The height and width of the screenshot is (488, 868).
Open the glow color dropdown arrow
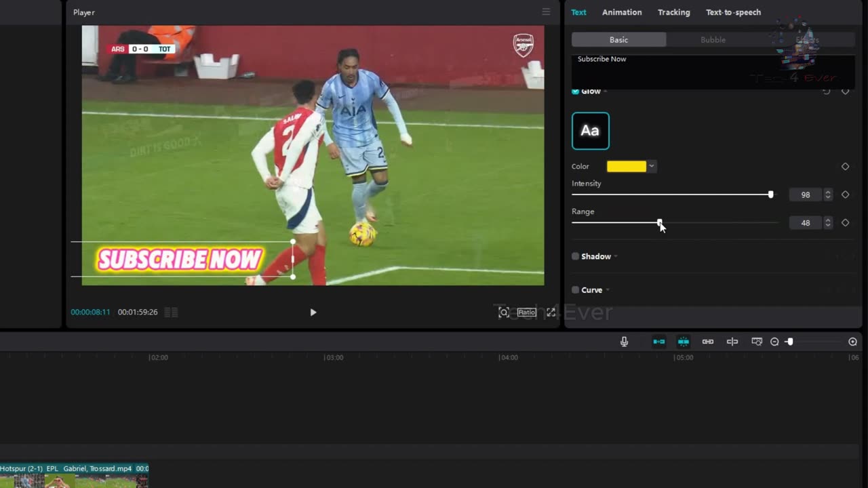click(652, 166)
